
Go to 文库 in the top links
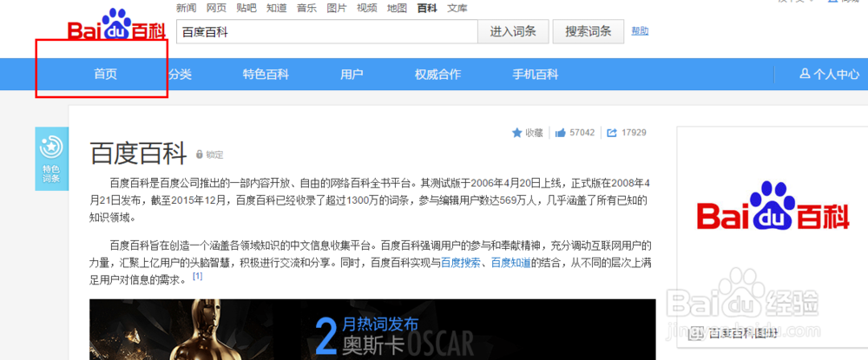[457, 8]
